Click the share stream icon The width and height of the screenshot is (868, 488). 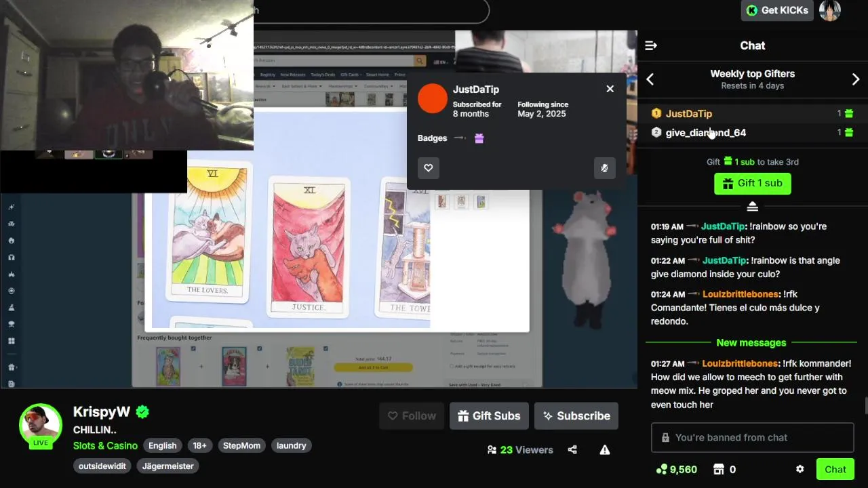click(572, 450)
